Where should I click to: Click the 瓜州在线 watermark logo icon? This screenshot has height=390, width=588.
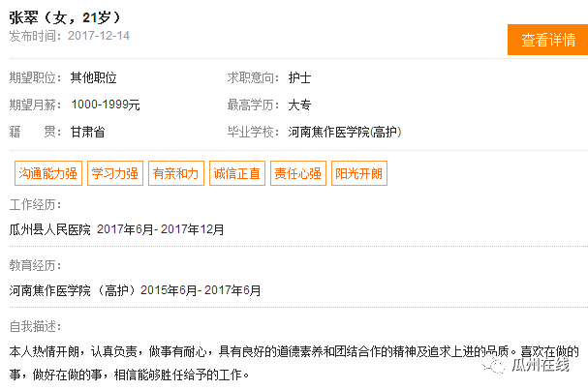coord(493,364)
